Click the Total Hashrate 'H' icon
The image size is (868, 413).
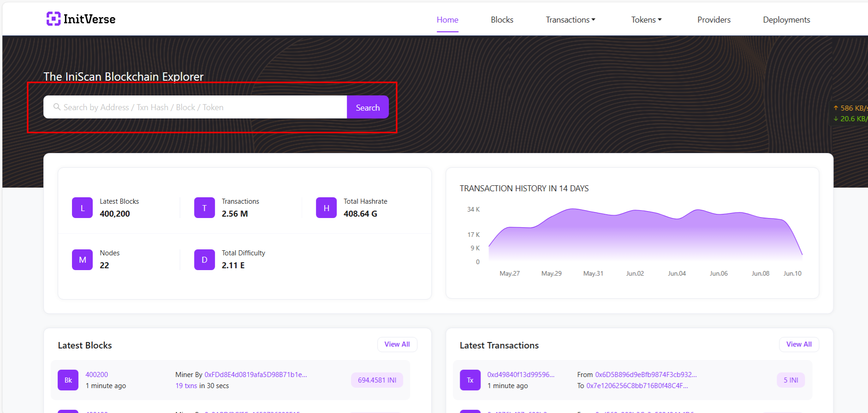(326, 208)
